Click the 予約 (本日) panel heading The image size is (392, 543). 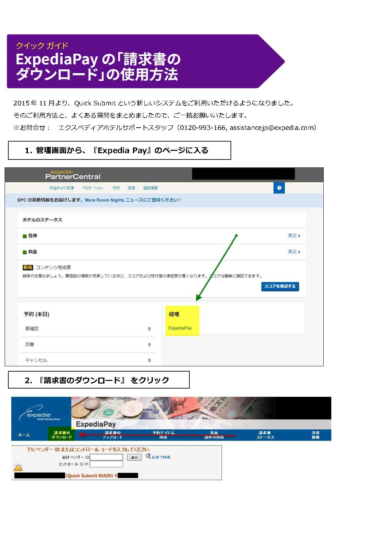36,314
